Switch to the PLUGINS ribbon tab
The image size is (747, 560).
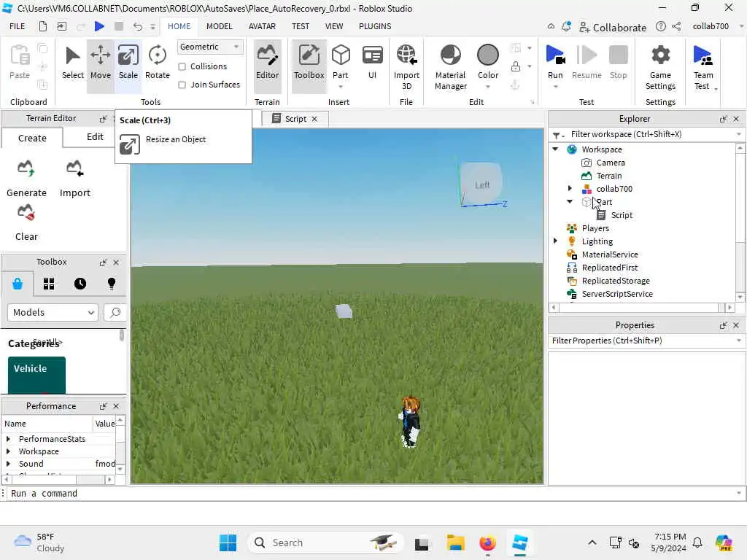click(375, 26)
